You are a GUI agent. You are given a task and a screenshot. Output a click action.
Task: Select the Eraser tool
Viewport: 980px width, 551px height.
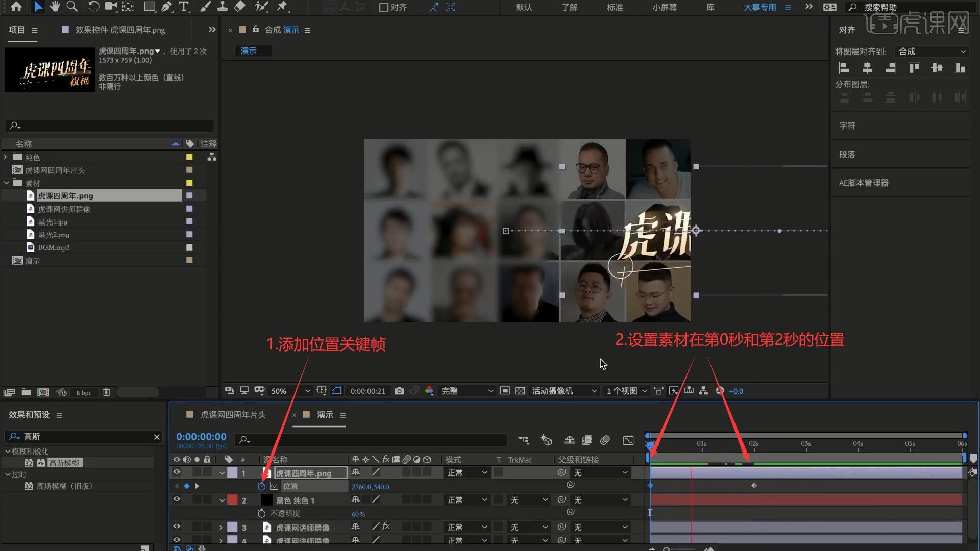(x=239, y=7)
